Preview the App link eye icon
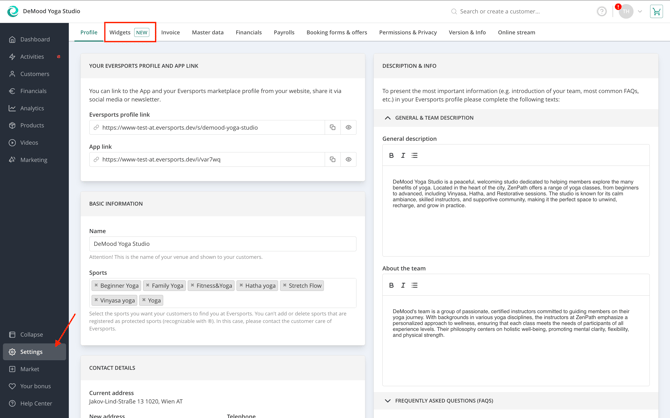This screenshot has height=418, width=670. point(349,159)
